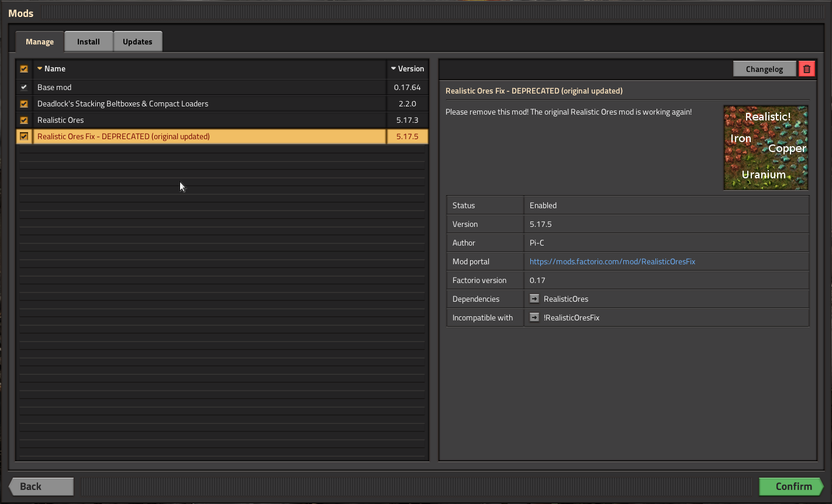Viewport: 832px width, 504px height.
Task: Click the 'Please remove this mod!' description
Action: pyautogui.click(x=568, y=112)
